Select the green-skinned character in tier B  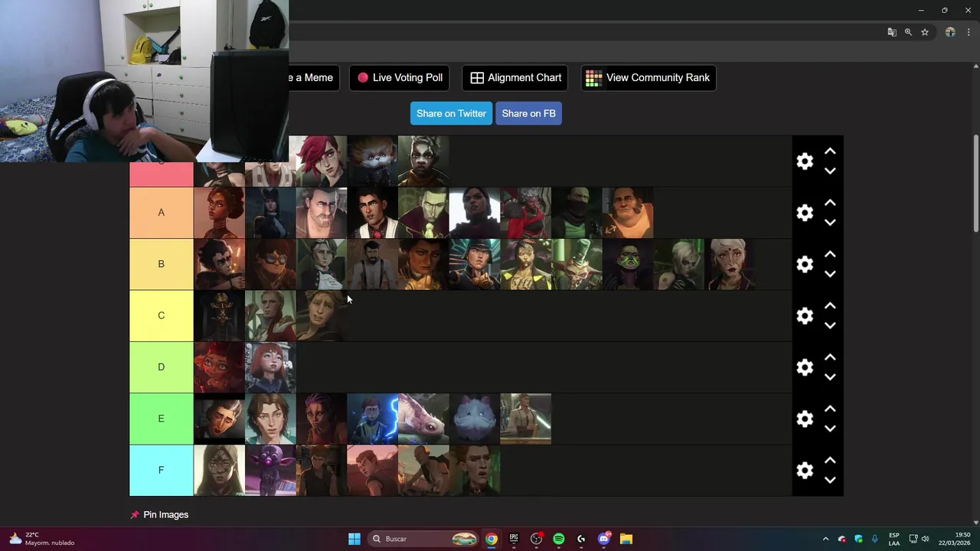click(x=628, y=264)
